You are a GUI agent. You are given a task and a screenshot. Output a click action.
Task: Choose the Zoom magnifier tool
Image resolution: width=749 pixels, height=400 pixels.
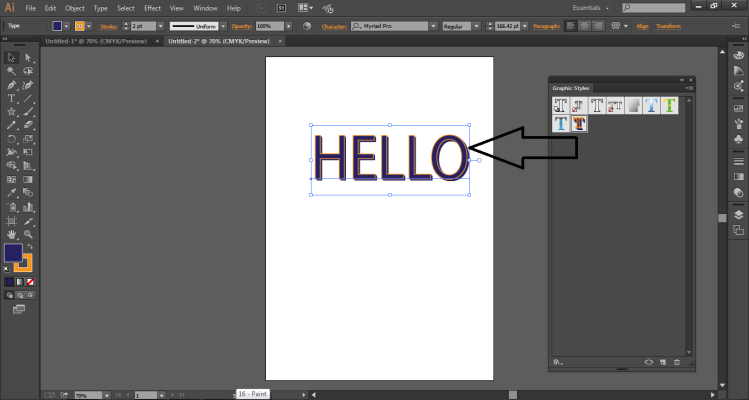point(28,233)
